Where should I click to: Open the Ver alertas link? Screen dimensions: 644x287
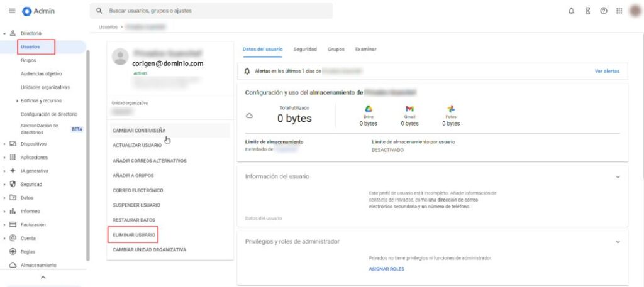tap(607, 72)
